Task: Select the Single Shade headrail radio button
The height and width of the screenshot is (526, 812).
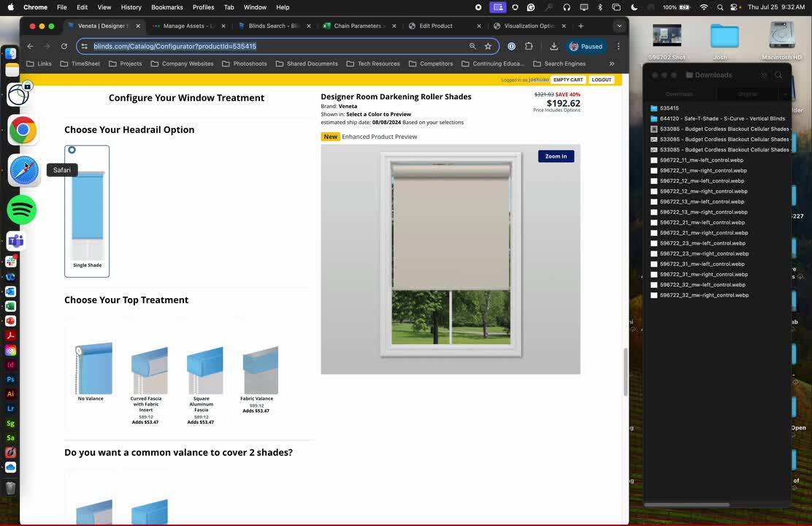Action: (x=72, y=150)
